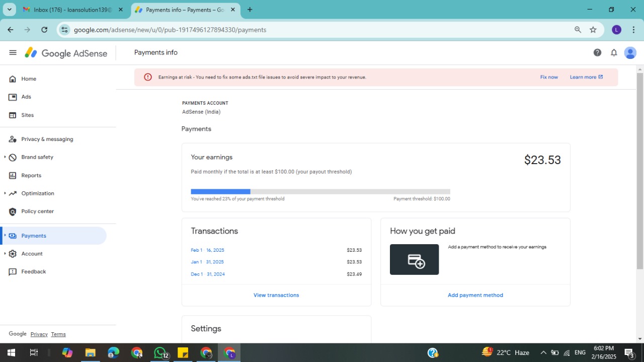Viewport: 644px width, 362px height.
Task: Expand the Payments sidebar arrow
Action: pos(5,236)
